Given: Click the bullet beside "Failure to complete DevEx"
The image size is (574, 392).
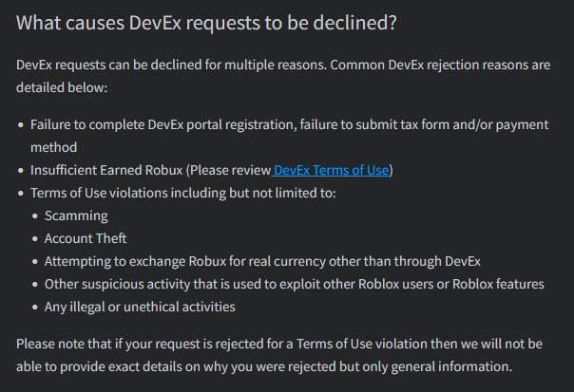Looking at the screenshot, I should click(21, 125).
